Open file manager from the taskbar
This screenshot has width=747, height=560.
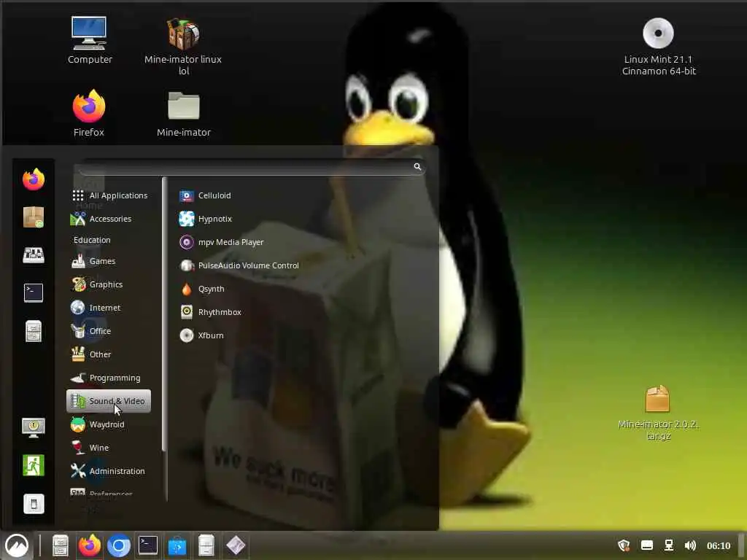61,545
